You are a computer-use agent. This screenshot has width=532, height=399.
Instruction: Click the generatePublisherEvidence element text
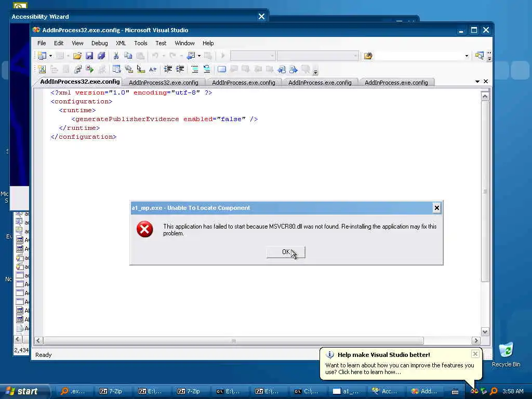click(127, 119)
